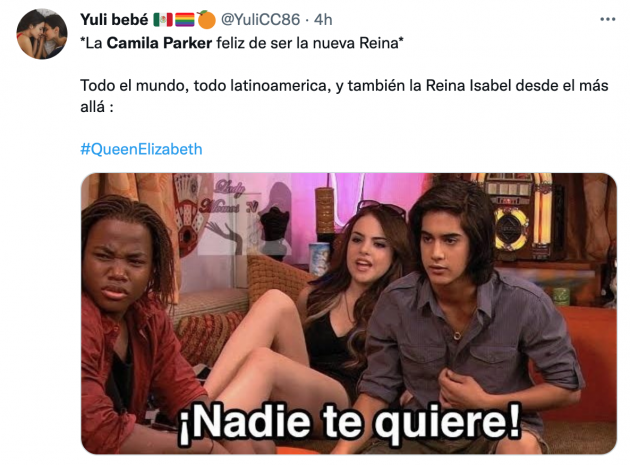
Task: Click the orange fruit emoji after the flags
Action: (206, 20)
